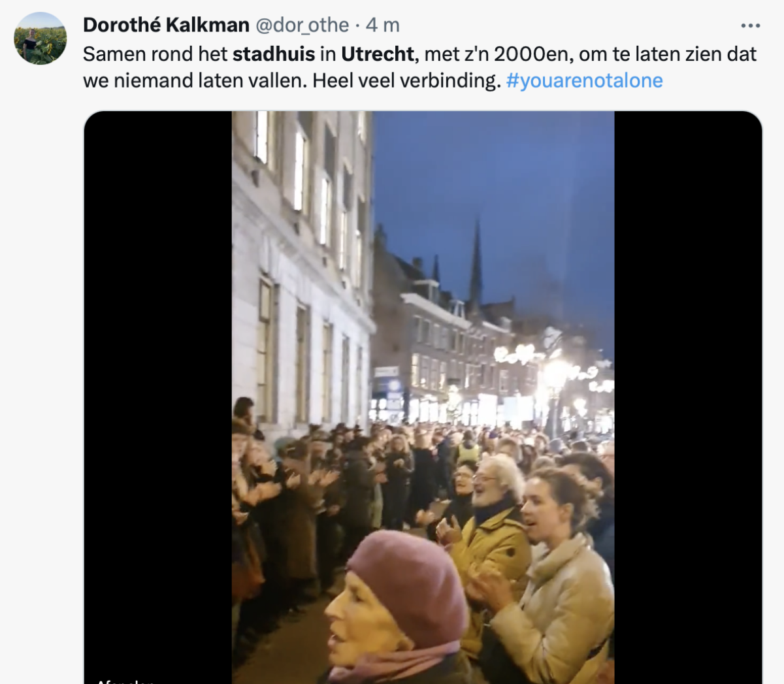Follow the #youarenotalone hashtag
784x684 pixels.
[584, 80]
